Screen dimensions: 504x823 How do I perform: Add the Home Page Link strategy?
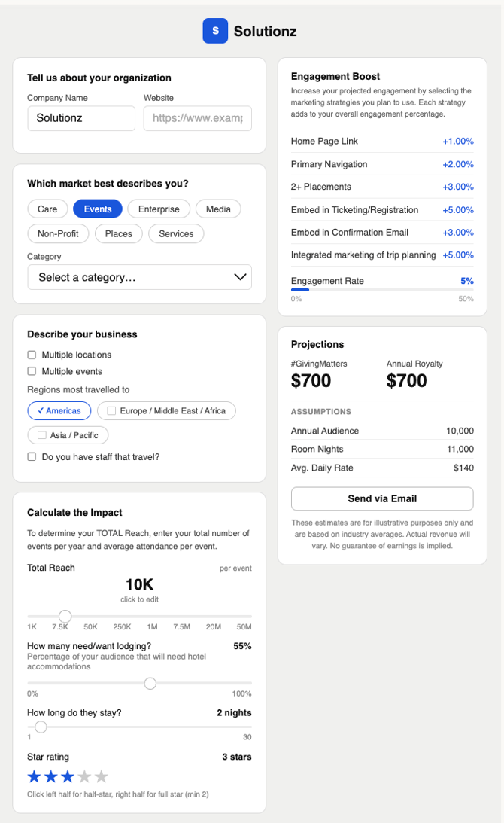[382, 142]
